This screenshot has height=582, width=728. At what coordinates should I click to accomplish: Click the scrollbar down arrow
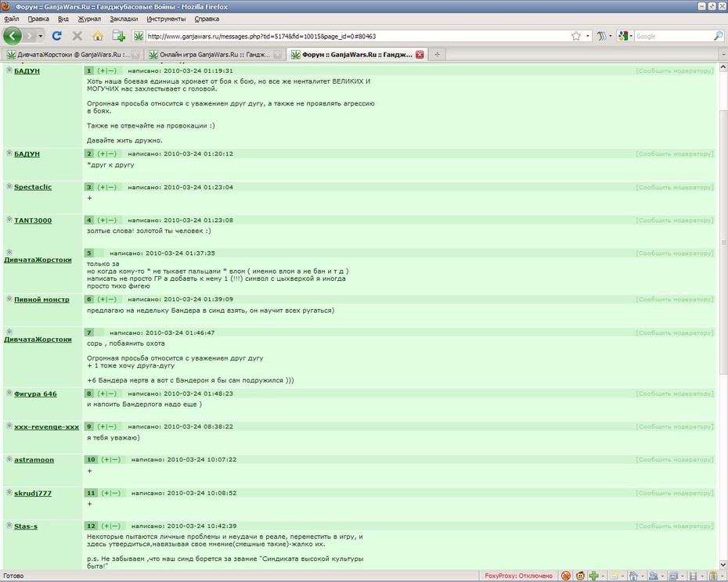coord(723,565)
